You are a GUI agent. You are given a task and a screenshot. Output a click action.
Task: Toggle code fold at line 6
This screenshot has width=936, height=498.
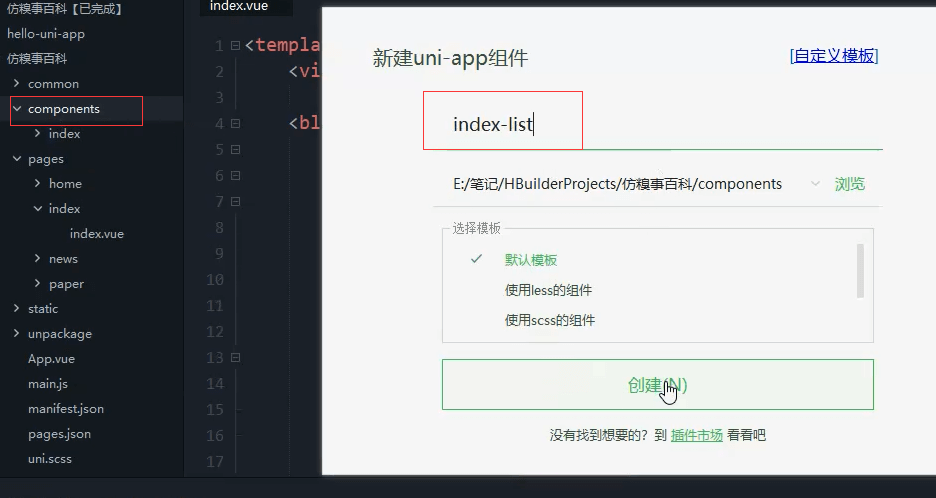tap(235, 176)
